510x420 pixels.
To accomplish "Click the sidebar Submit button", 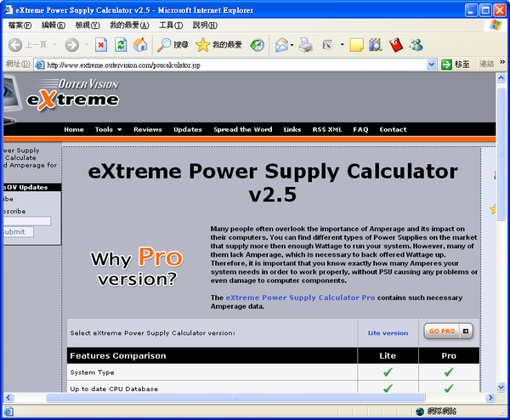I will coord(18,232).
